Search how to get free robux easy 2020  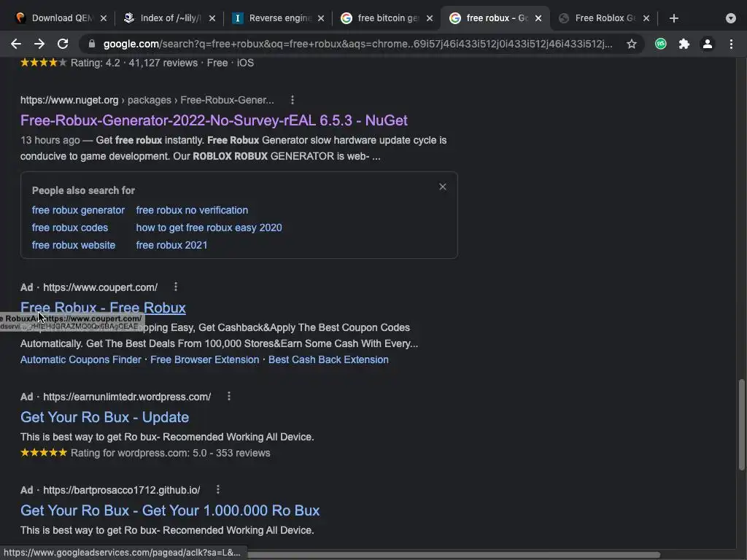tap(209, 227)
